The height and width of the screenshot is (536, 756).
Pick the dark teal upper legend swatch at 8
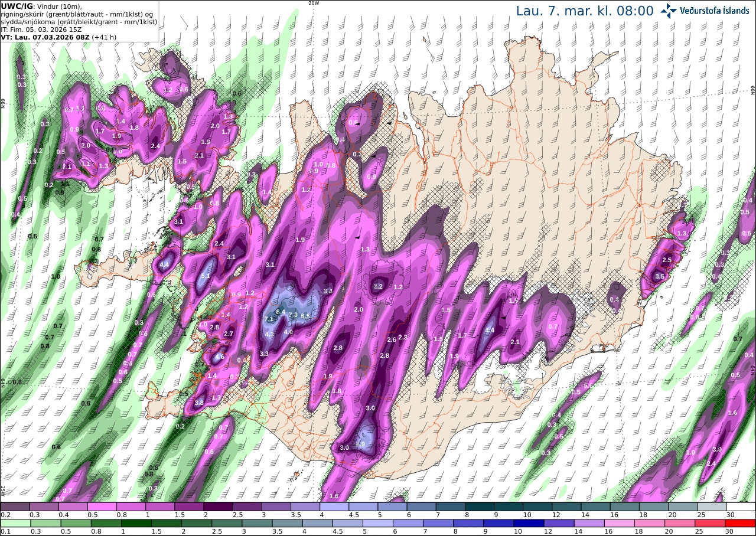point(480,506)
